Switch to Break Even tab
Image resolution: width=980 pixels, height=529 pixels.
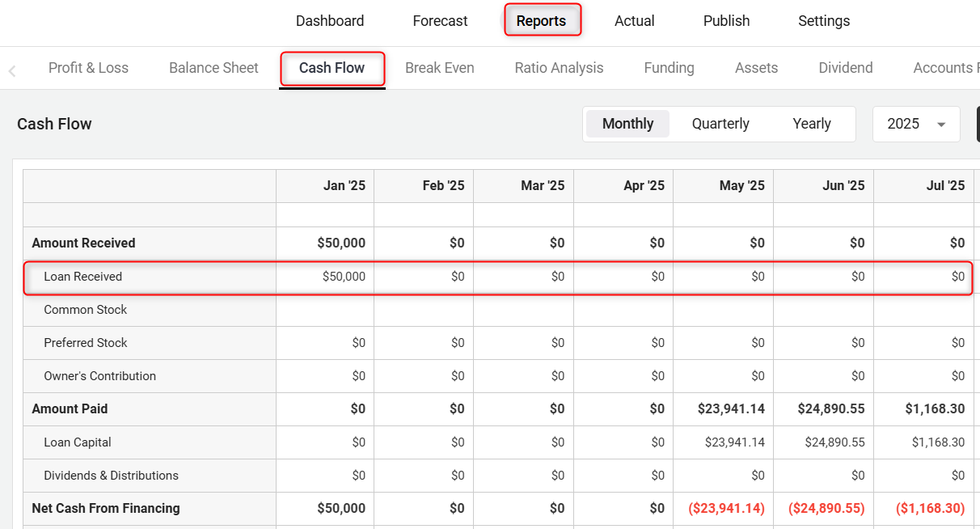440,68
